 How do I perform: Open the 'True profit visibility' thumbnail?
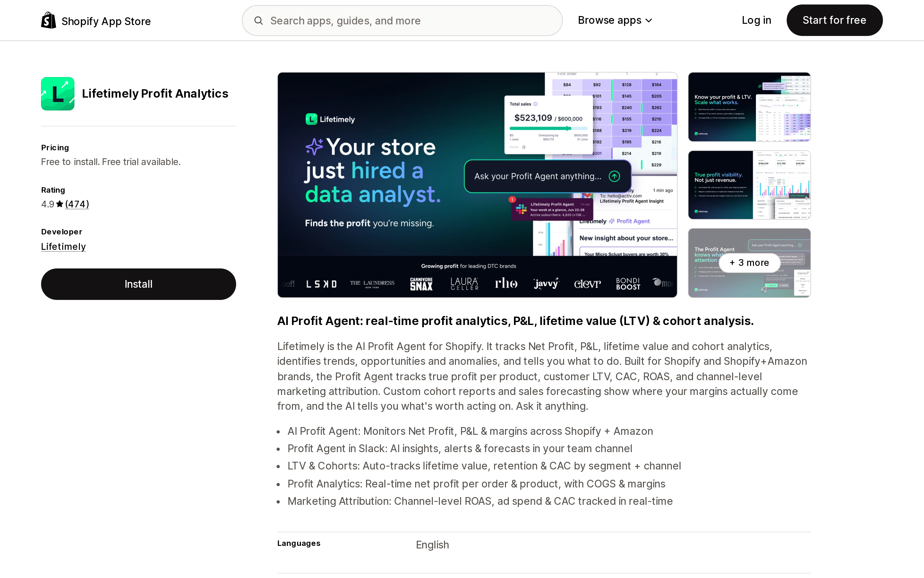click(749, 185)
